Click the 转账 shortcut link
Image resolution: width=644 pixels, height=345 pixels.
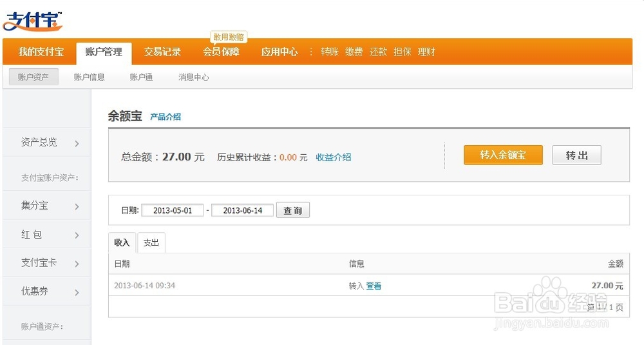[x=330, y=52]
